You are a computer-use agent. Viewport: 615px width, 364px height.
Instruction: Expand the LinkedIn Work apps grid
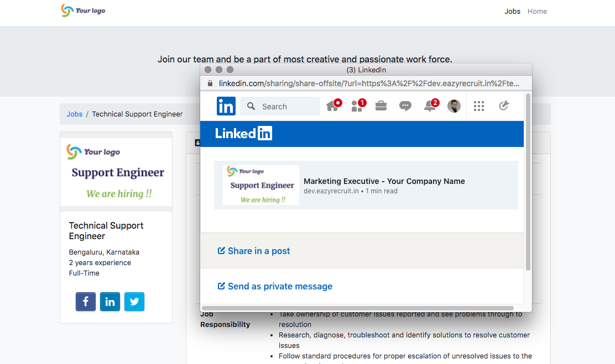click(x=478, y=106)
